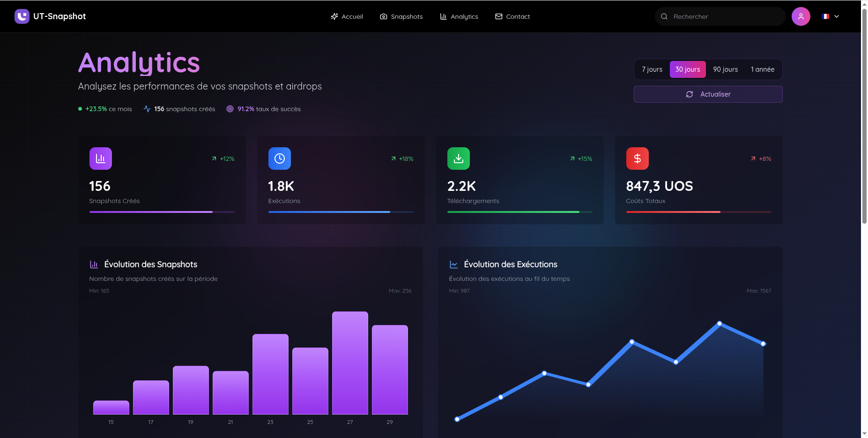
Task: Click the red dollar Coûts Totaux icon
Action: tap(637, 158)
